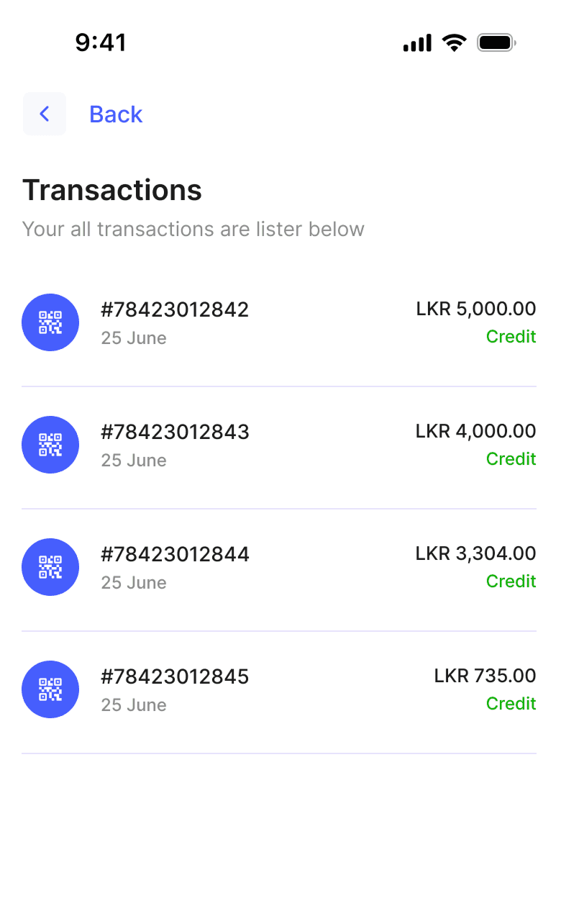This screenshot has width=561, height=924.
Task: Tap Credit label under LKR 735.00
Action: 511,703
